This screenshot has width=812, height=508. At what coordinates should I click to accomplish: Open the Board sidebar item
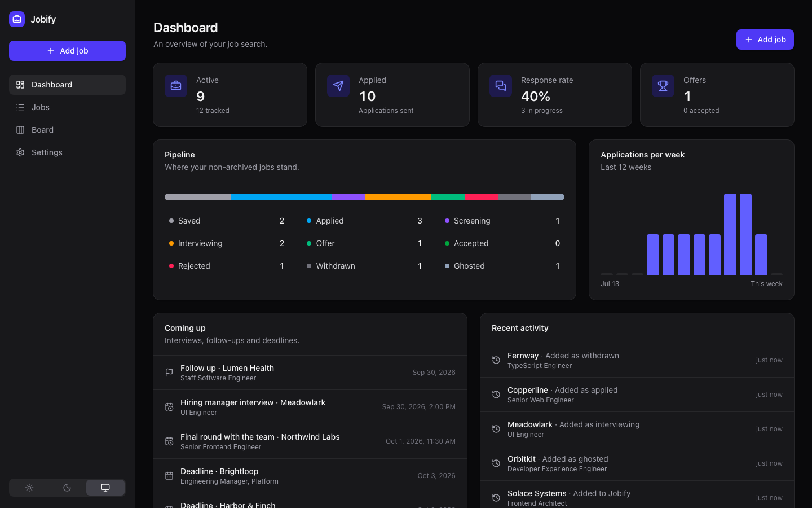tap(67, 130)
